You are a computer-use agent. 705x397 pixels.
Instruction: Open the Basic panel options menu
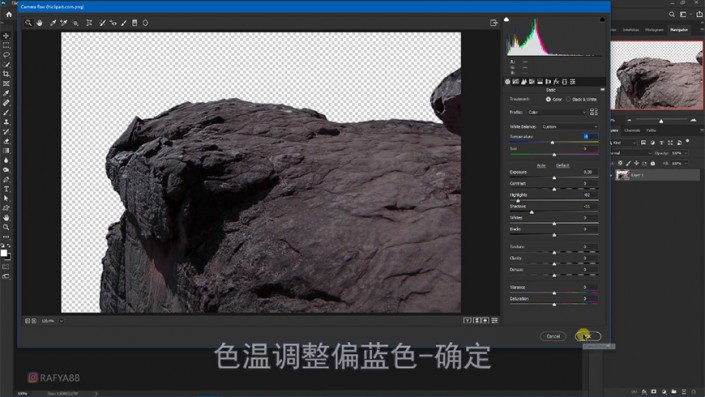pyautogui.click(x=602, y=90)
